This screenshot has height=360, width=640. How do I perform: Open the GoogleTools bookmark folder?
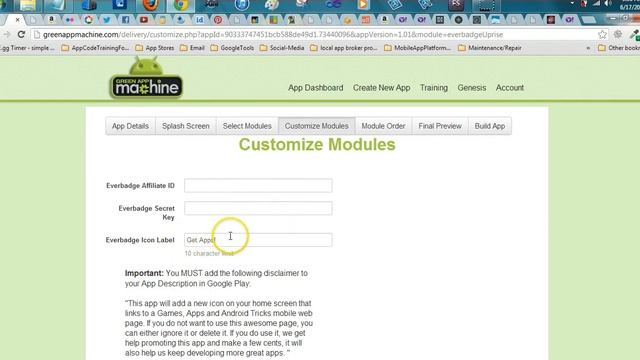point(232,48)
